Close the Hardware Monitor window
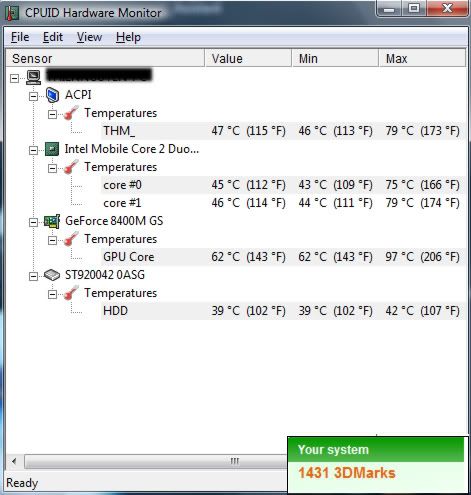The width and height of the screenshot is (471, 495). click(447, 8)
